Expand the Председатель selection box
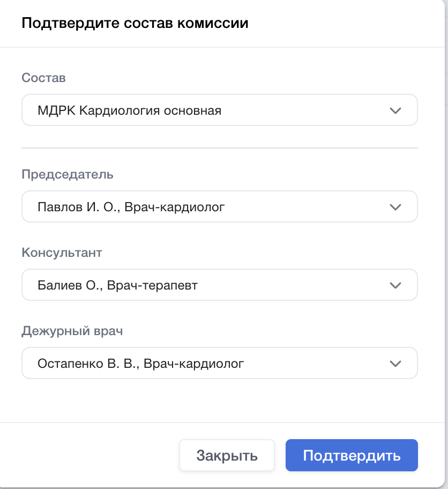Screen dimensions: 448x489 click(x=219, y=206)
